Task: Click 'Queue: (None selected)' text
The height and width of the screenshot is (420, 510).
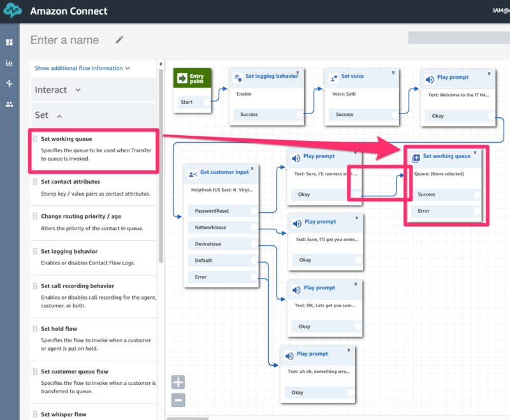Action: point(439,174)
